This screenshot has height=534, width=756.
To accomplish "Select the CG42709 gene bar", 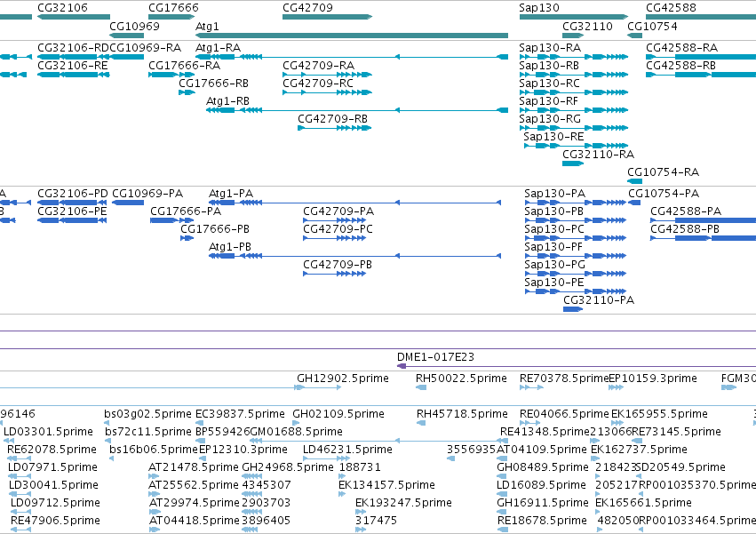I will (x=328, y=17).
